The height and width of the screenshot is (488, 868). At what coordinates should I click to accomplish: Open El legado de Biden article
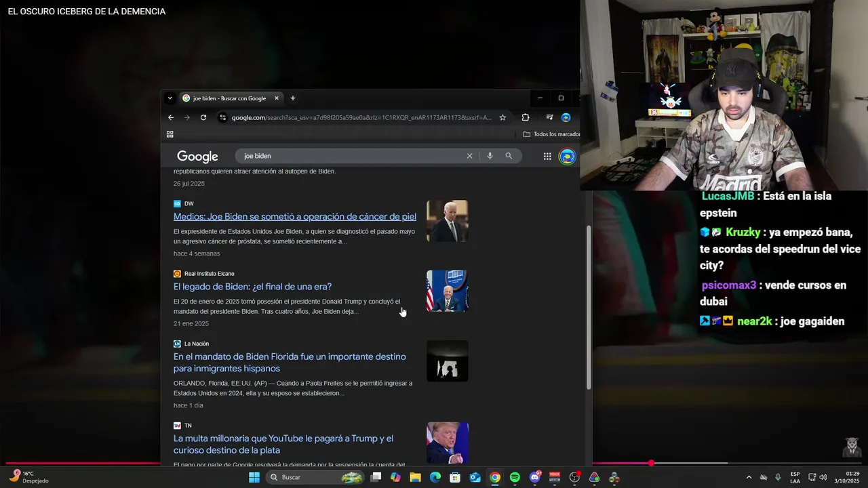pyautogui.click(x=252, y=287)
